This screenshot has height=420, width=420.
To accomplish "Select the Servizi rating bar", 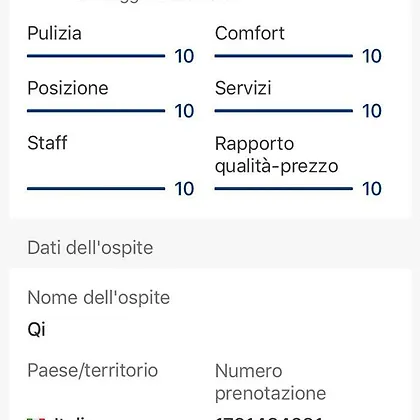I will tap(284, 111).
